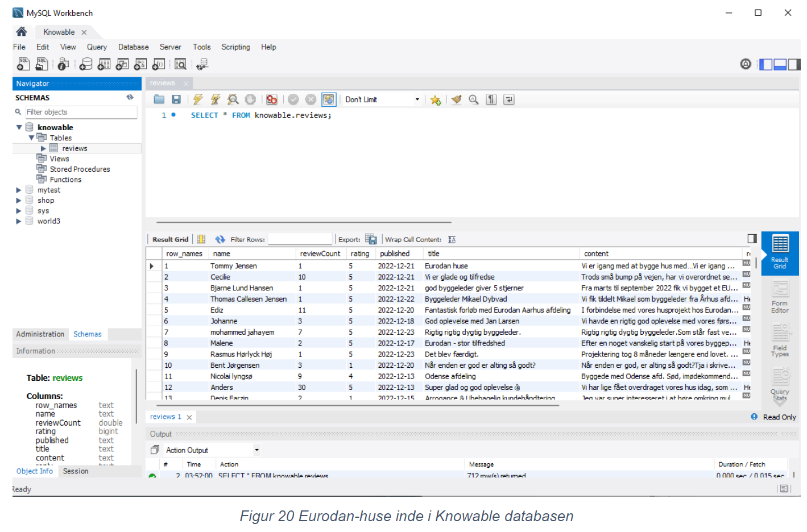Collapse the knowable schema tree

[19, 127]
